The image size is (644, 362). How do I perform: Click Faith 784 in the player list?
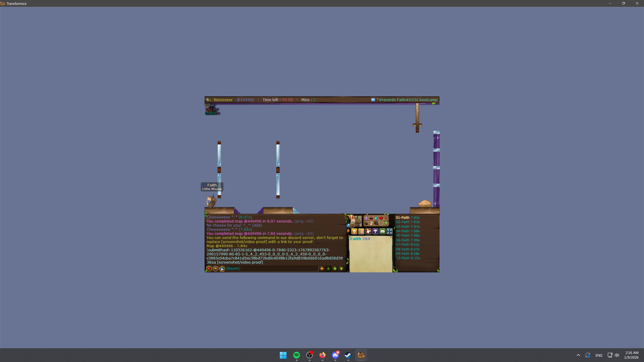[360, 239]
